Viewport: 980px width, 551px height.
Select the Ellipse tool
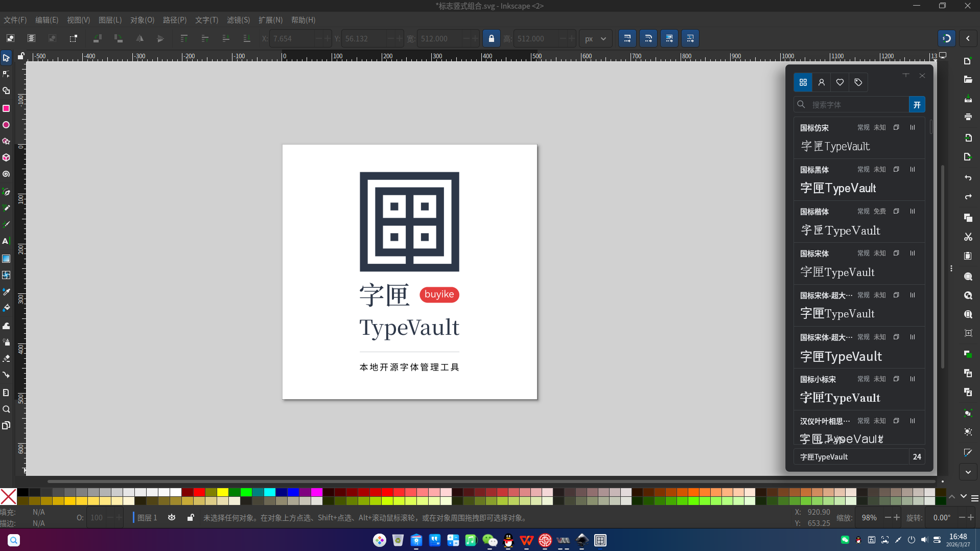6,125
